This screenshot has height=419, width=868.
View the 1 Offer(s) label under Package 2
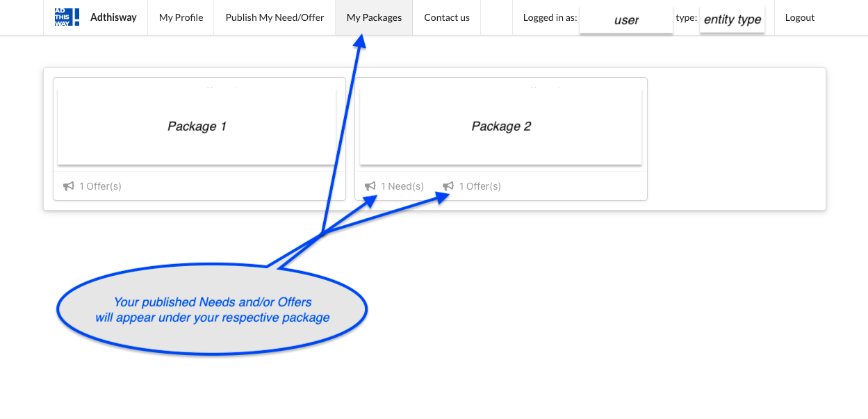coord(480,186)
